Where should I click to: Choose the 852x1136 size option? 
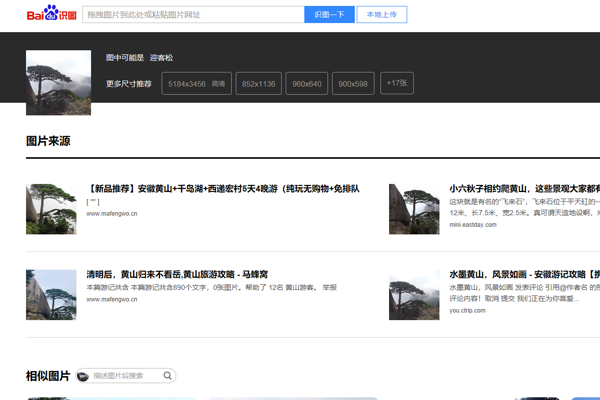(259, 84)
